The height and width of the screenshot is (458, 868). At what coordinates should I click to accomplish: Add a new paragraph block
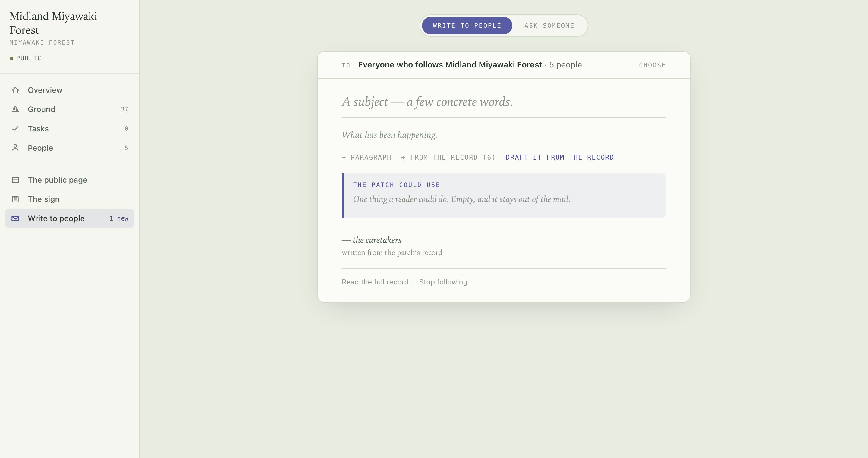pos(366,157)
